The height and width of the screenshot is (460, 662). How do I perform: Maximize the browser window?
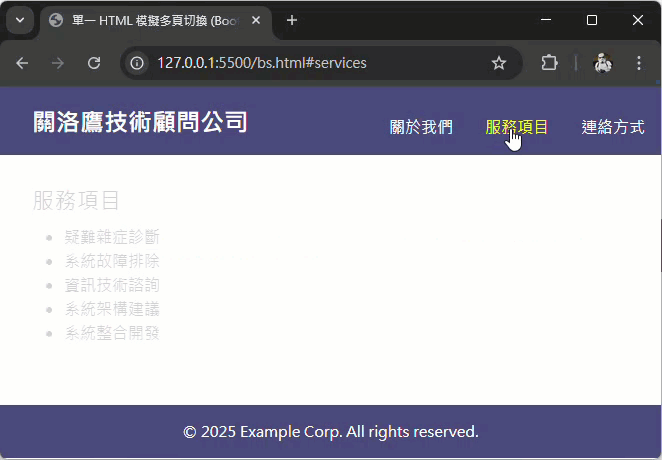coord(592,20)
